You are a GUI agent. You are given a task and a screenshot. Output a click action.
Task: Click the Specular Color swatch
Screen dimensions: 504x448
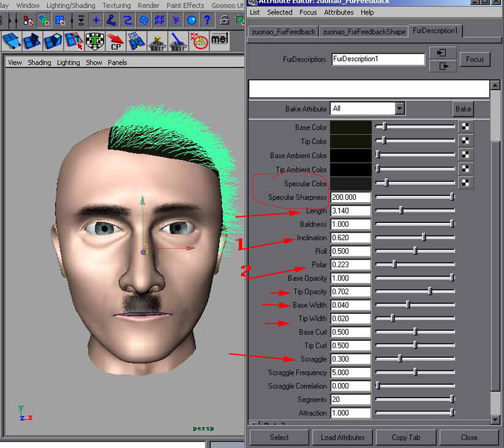[x=351, y=184]
